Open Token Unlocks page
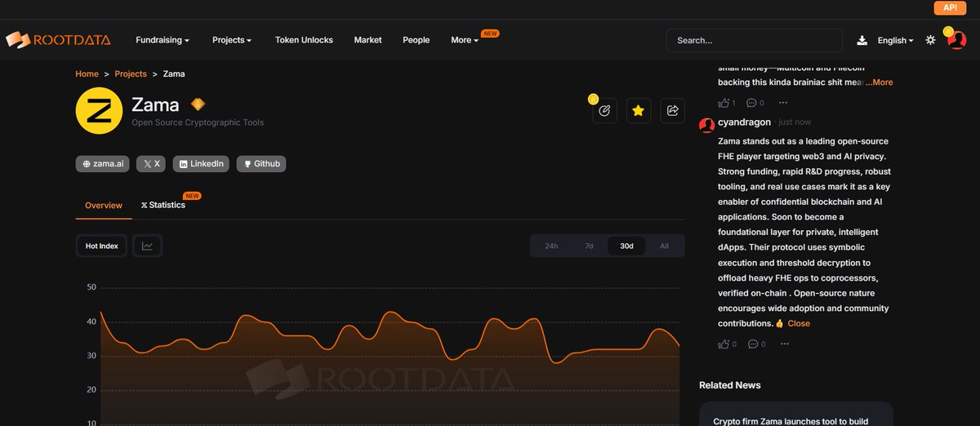This screenshot has height=426, width=980. [x=304, y=40]
